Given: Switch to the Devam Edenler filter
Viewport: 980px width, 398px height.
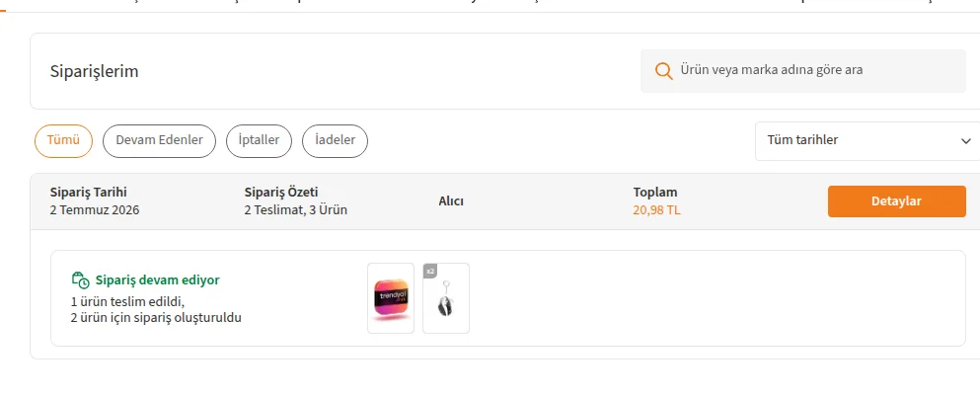Looking at the screenshot, I should pos(159,141).
